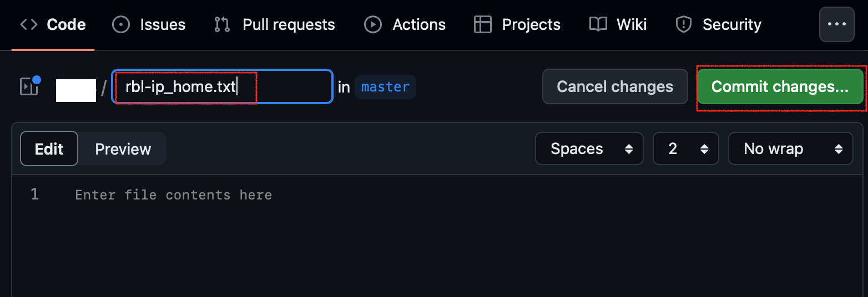
Task: Open the Security tab
Action: [x=718, y=25]
